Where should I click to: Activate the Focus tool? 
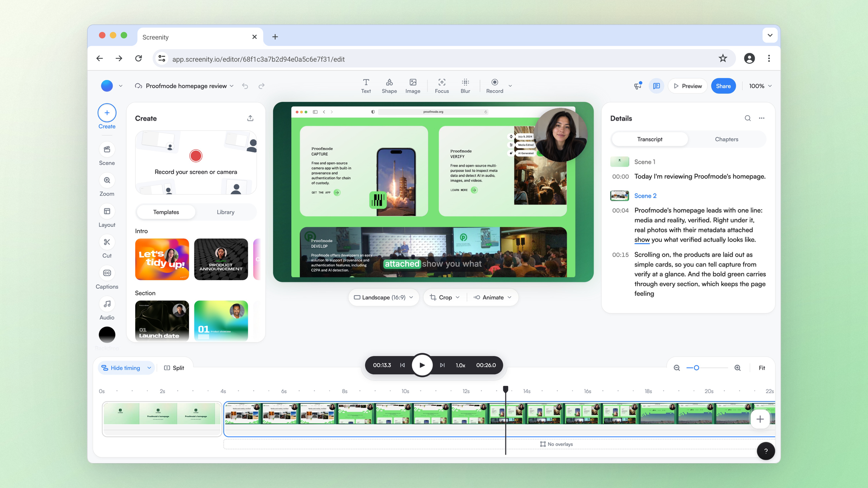point(442,86)
